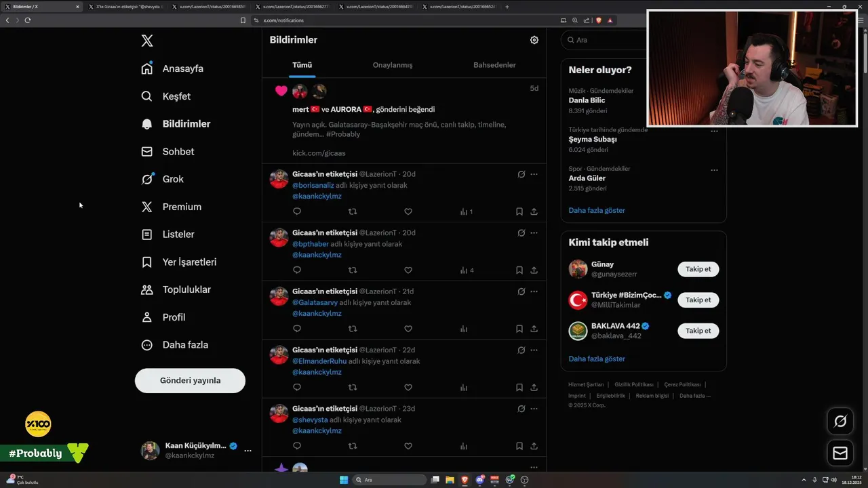This screenshot has height=488, width=868.
Task: Repost the @Galatasarvy reply post
Action: 353,329
